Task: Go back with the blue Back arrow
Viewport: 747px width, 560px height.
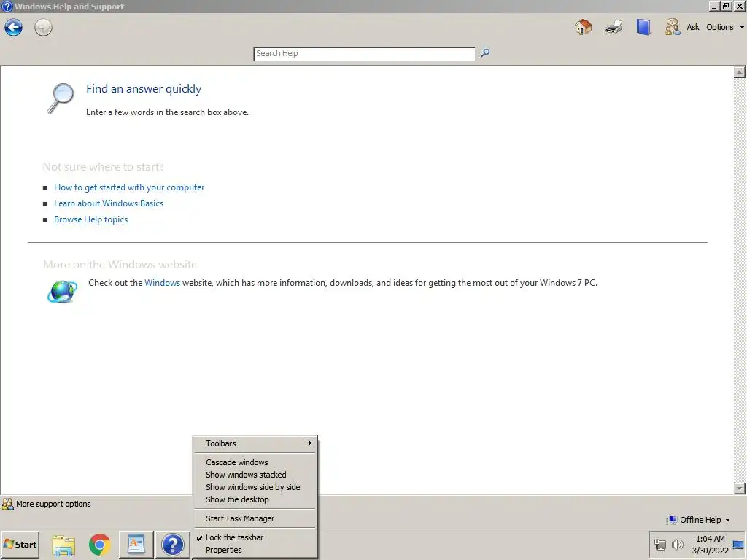Action: [x=13, y=27]
